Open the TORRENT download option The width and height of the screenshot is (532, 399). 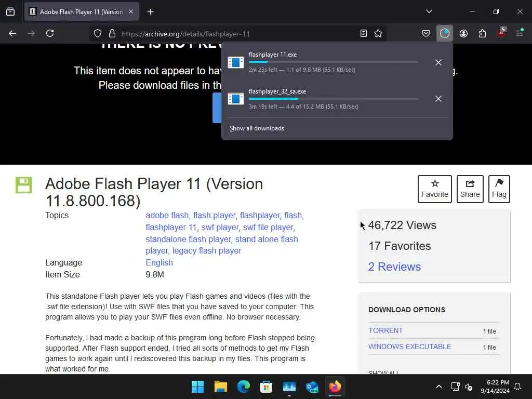[x=386, y=330]
